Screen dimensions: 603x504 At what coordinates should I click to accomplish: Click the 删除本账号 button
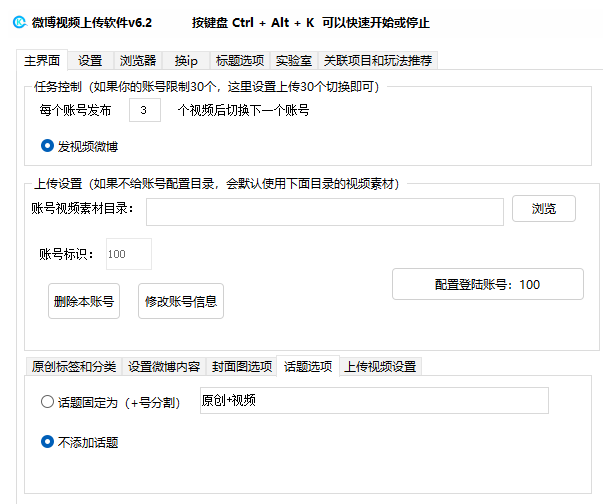(84, 301)
